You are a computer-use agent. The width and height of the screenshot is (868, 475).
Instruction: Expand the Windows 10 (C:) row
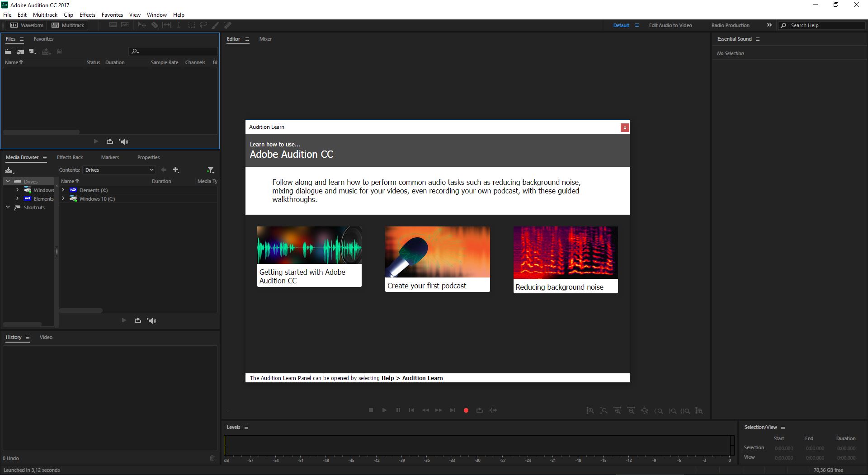pos(63,198)
